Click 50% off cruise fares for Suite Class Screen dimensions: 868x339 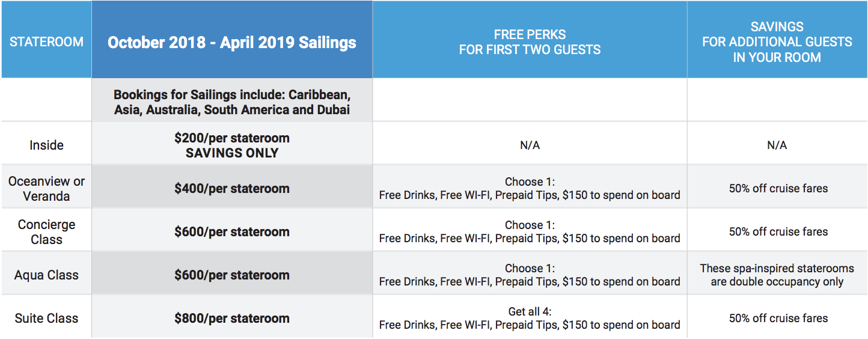tap(778, 318)
